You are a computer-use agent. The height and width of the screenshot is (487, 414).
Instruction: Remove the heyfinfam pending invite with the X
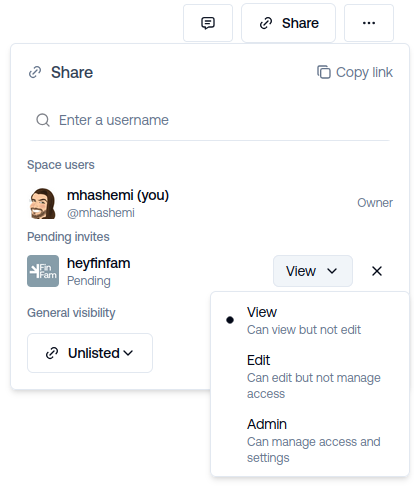377,271
